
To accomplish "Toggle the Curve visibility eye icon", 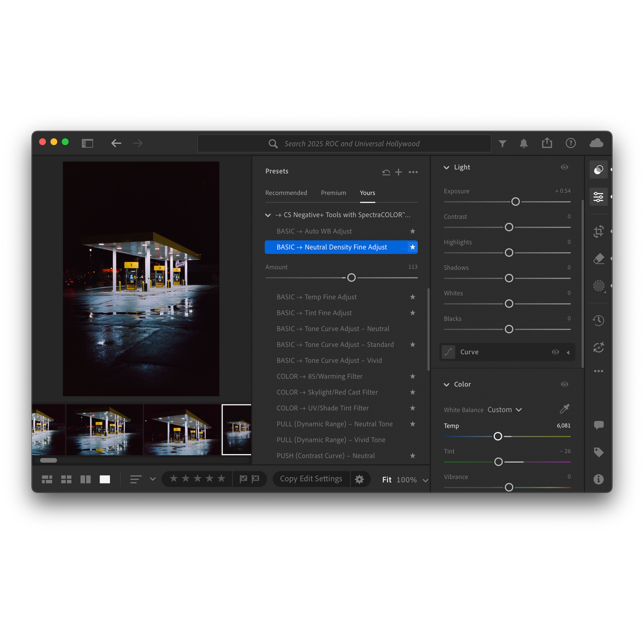I will (556, 352).
